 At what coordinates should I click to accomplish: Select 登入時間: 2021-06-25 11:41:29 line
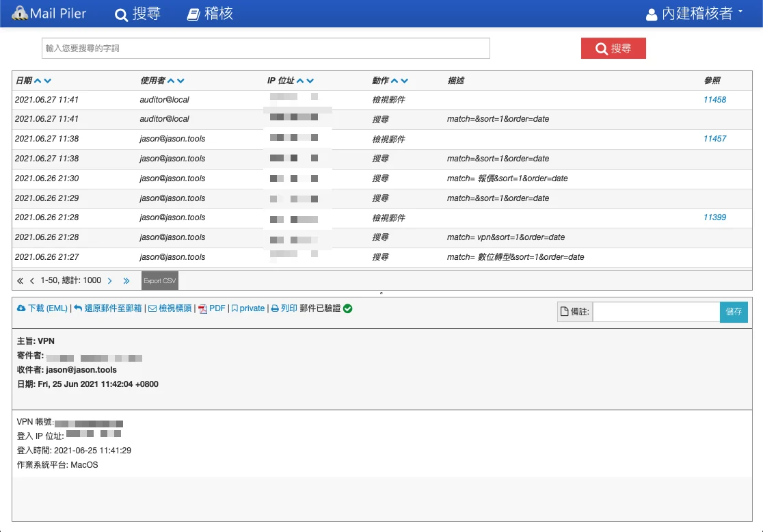74,451
